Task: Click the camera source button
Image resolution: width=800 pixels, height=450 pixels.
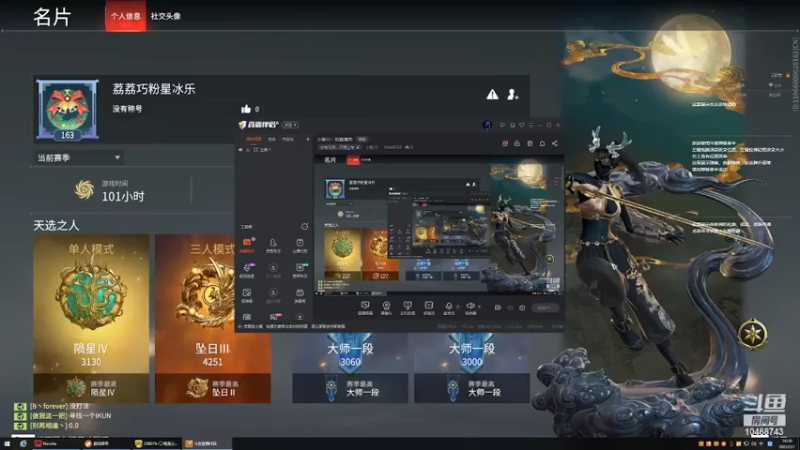Action: coord(386,308)
